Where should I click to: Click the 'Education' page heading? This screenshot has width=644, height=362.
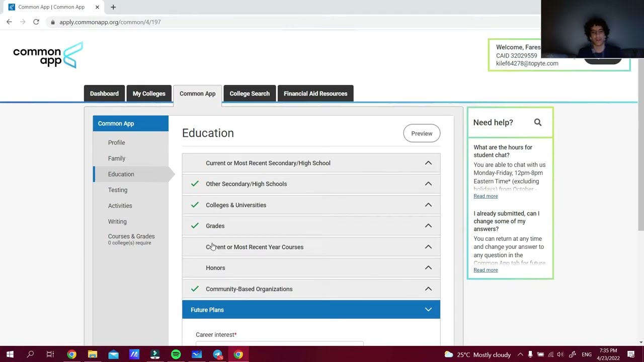click(x=208, y=133)
